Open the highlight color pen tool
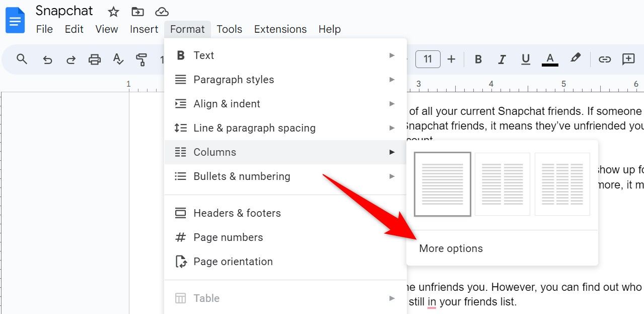The height and width of the screenshot is (314, 644). click(x=576, y=58)
